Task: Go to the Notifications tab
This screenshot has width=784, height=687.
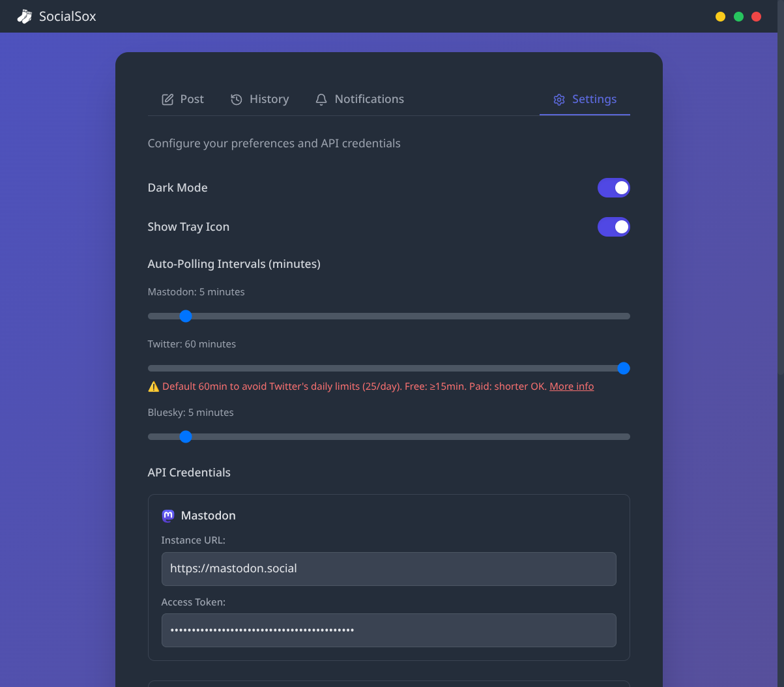Action: pyautogui.click(x=360, y=99)
